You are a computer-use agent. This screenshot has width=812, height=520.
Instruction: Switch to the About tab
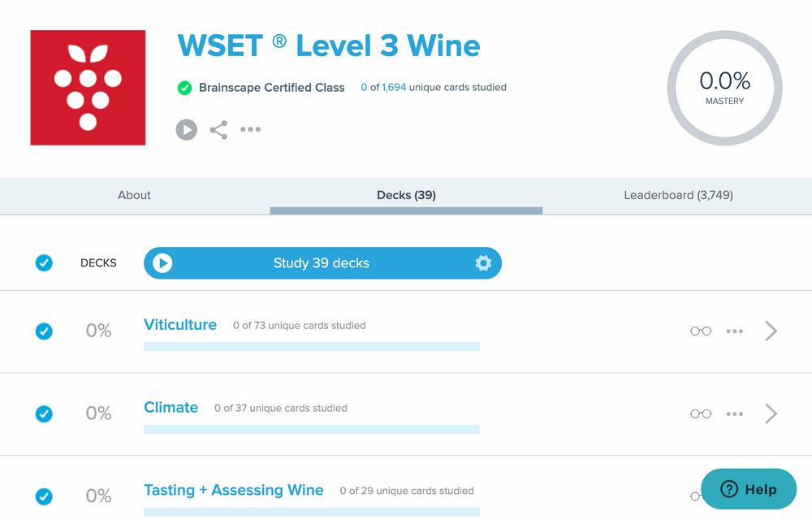(135, 195)
